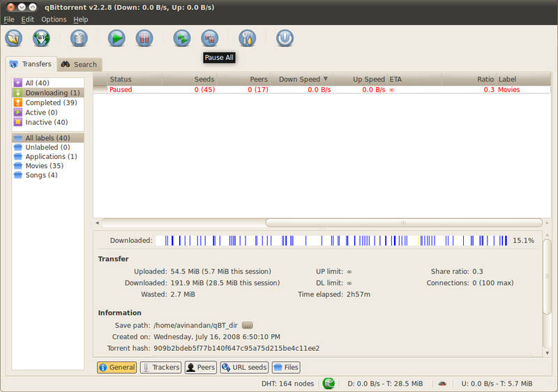The image size is (558, 392).
Task: Sort by Ratio column header
Action: click(x=469, y=79)
